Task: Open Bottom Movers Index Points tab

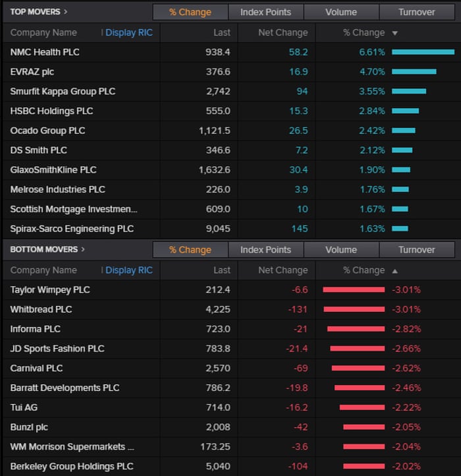Action: 265,250
